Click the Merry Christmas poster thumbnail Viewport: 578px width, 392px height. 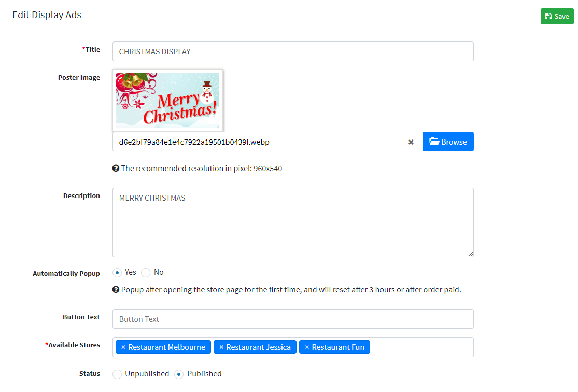(168, 100)
